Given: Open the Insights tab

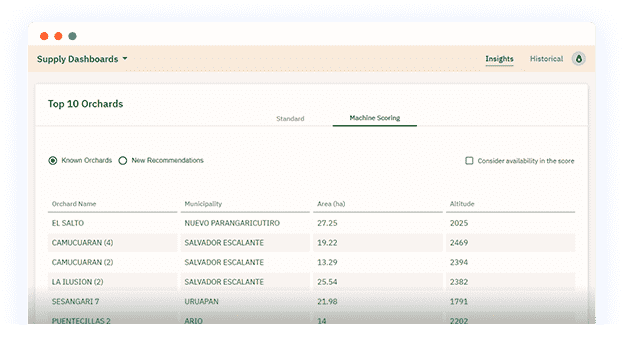Looking at the screenshot, I should (499, 59).
